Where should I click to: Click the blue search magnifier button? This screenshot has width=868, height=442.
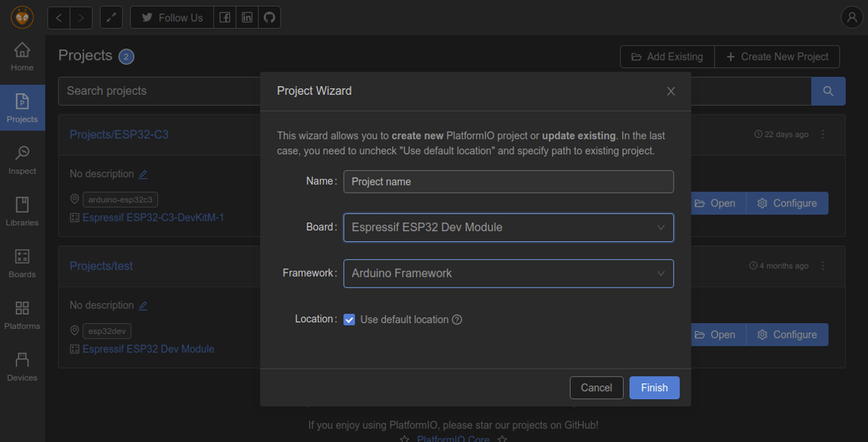pyautogui.click(x=828, y=91)
